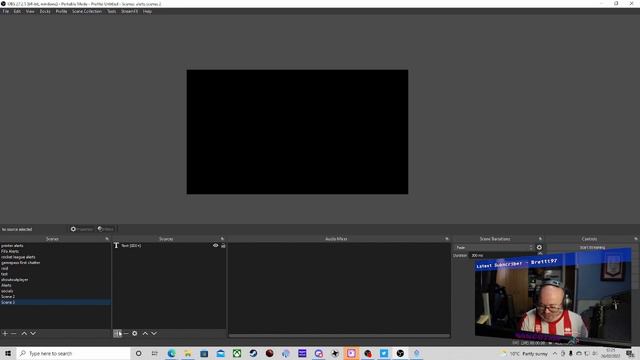Select the 'raid' scene
The width and height of the screenshot is (640, 360).
coord(55,269)
